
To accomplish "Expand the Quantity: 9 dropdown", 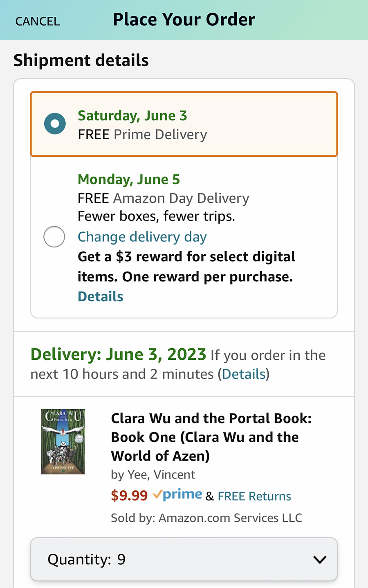I will [184, 559].
